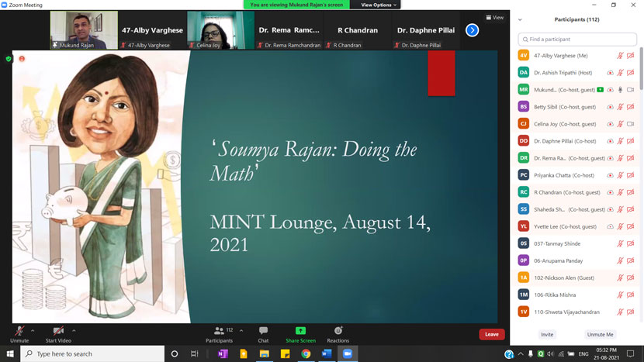The height and width of the screenshot is (362, 644).
Task: Click mic icon for Mukund in participants
Action: tap(620, 89)
